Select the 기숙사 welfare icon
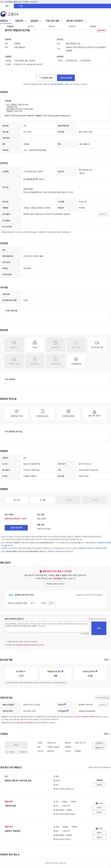111x868 pixels. (x=35, y=345)
